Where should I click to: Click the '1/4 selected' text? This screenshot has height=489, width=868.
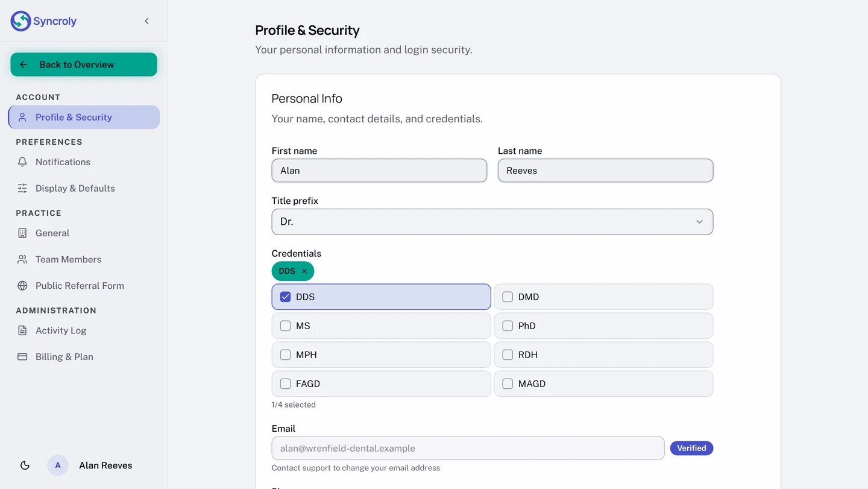coord(294,405)
